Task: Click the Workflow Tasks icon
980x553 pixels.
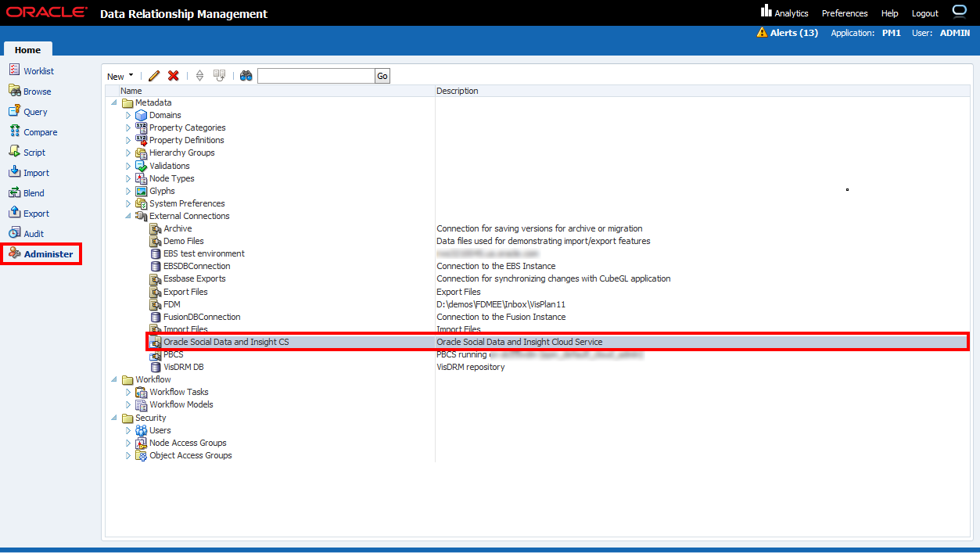Action: (x=142, y=392)
